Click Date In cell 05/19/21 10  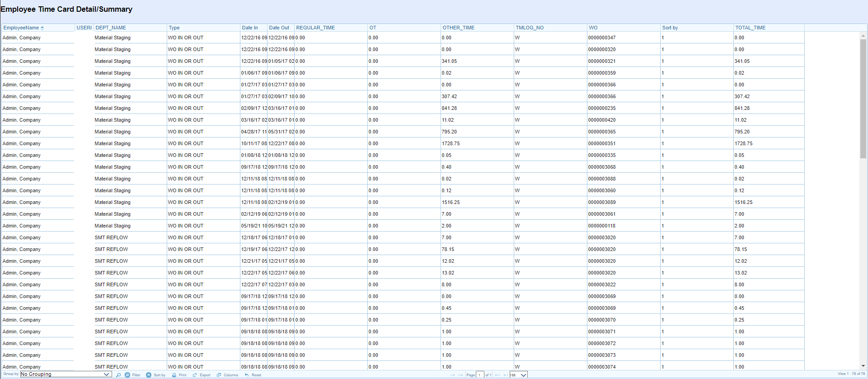pos(254,226)
